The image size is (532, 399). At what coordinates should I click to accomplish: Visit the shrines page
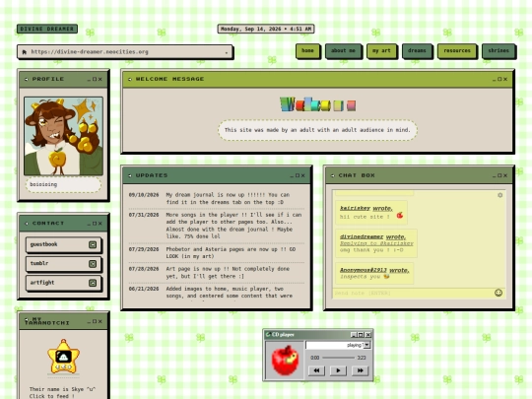pyautogui.click(x=499, y=51)
